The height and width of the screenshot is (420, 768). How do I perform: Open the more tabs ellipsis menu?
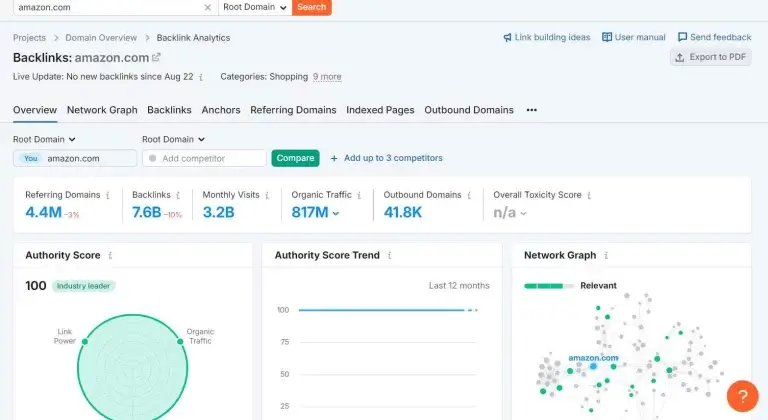pos(532,110)
